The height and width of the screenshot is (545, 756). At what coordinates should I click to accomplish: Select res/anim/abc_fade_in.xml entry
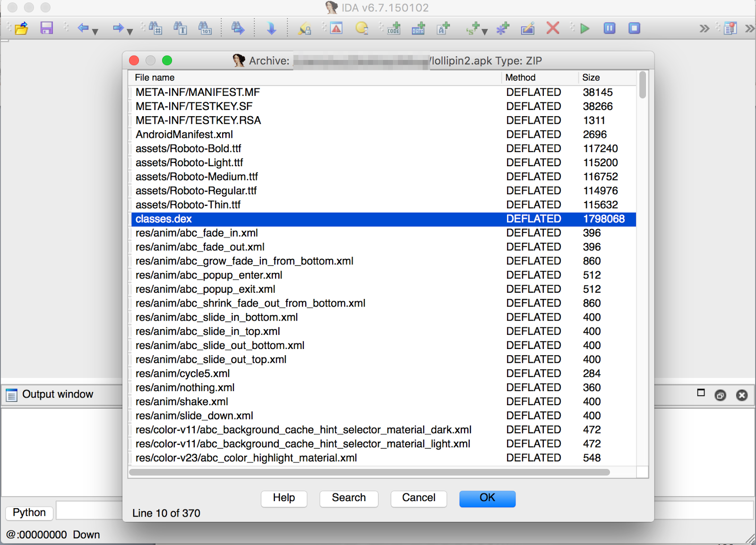coord(384,233)
